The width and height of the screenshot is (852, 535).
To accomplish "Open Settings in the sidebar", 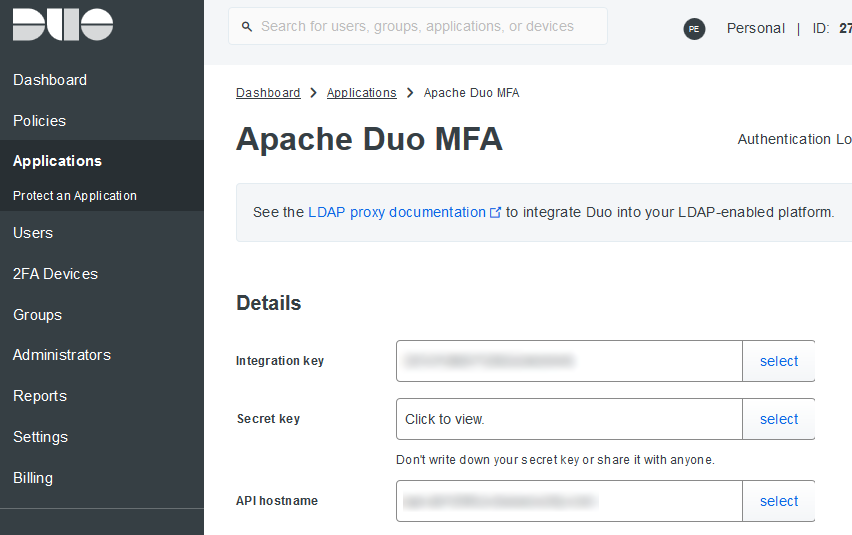I will coord(40,437).
